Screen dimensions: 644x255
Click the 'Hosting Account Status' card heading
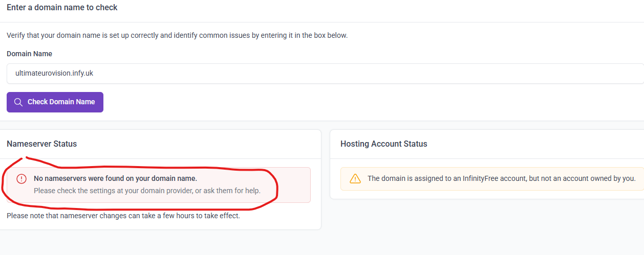click(383, 144)
